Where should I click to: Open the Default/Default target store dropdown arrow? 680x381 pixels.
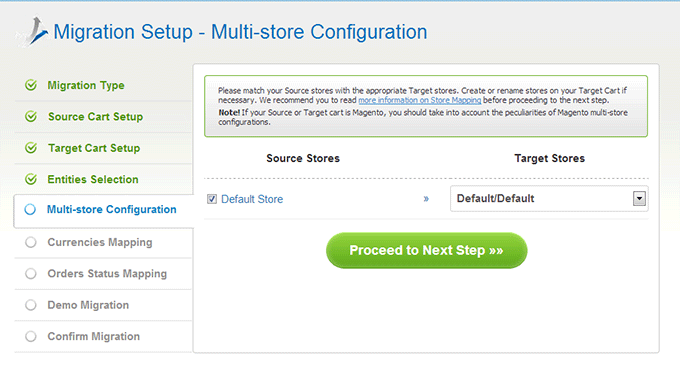click(x=639, y=199)
